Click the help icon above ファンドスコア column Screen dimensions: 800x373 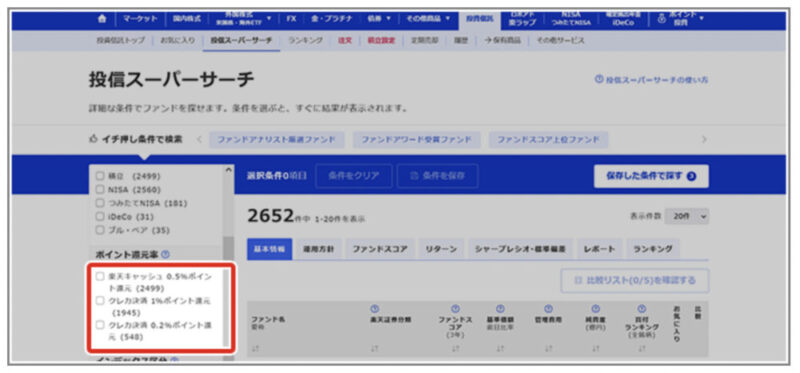456,309
